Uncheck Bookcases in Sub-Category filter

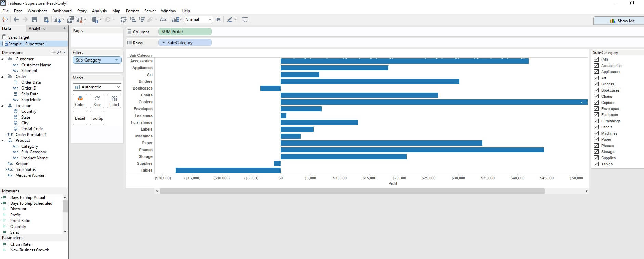[x=596, y=90]
